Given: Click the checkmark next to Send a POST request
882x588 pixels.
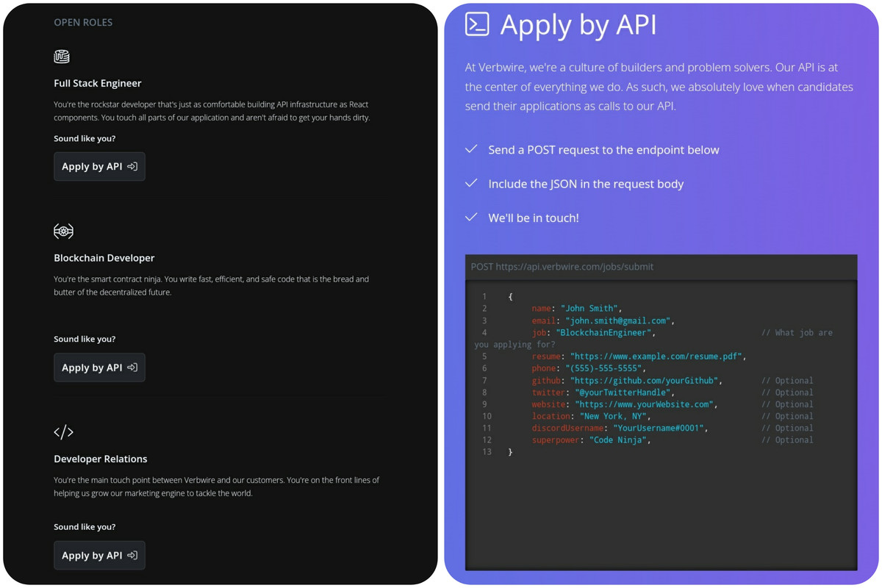Looking at the screenshot, I should [472, 149].
